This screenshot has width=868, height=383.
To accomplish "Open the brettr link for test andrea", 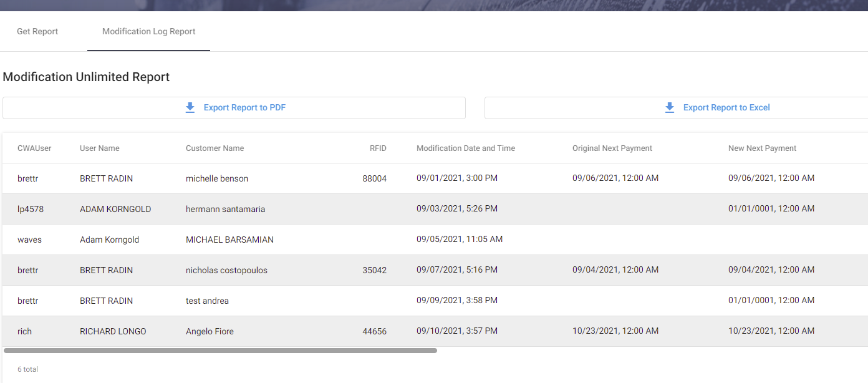I will [x=27, y=300].
